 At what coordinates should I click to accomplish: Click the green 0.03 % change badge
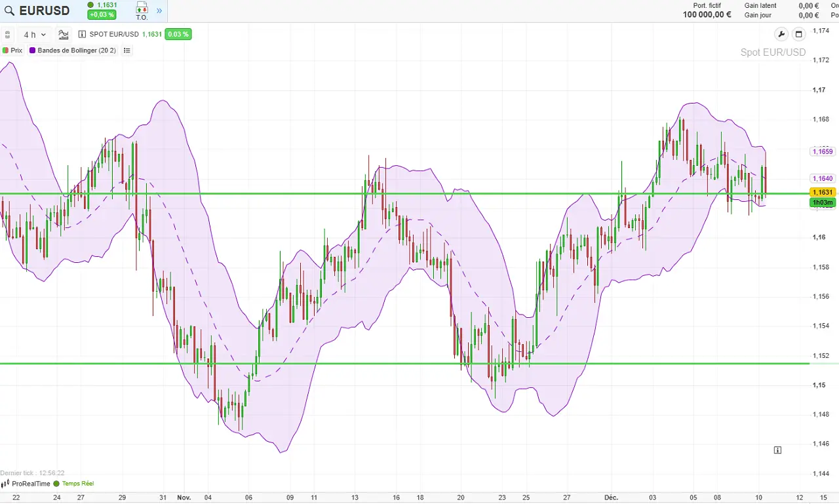point(178,34)
